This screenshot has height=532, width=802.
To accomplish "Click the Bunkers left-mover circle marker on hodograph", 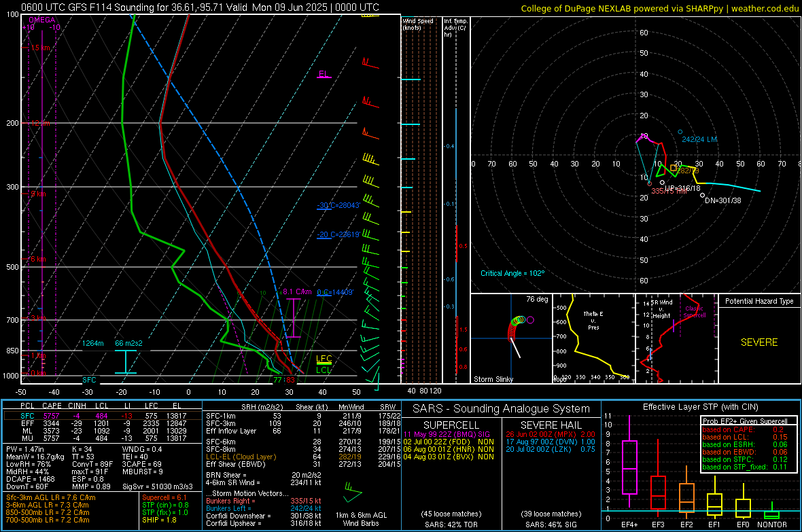I will pos(680,132).
